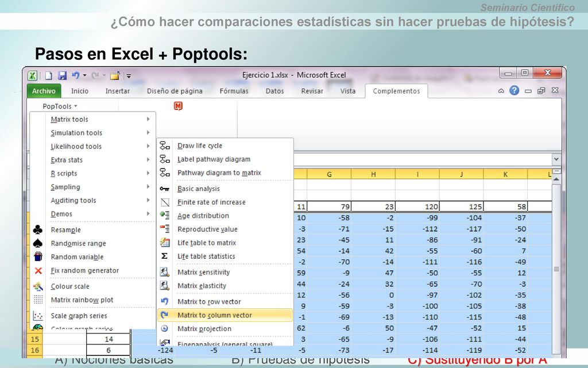The width and height of the screenshot is (588, 368).
Task: Click the Excel application icon in title bar
Action: click(33, 75)
